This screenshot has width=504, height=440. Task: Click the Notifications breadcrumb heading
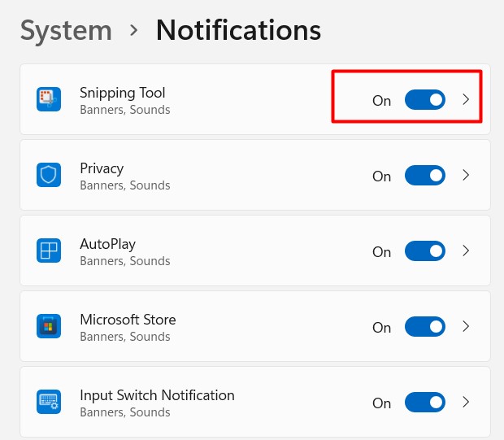point(238,31)
